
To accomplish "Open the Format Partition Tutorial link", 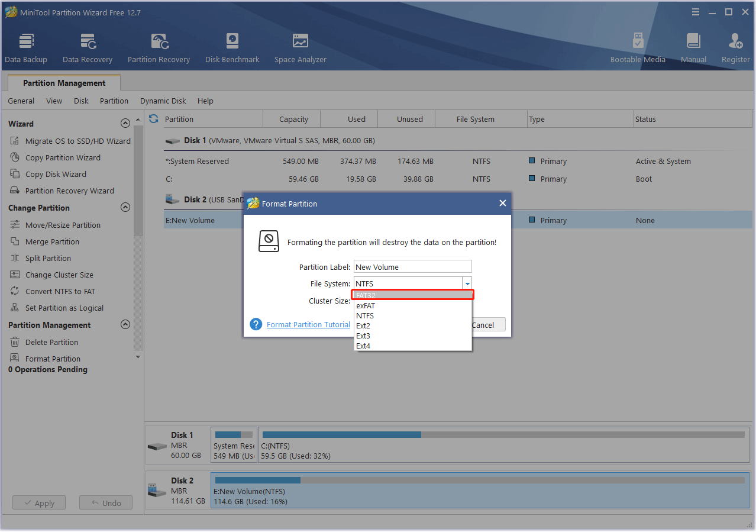I will [x=308, y=325].
